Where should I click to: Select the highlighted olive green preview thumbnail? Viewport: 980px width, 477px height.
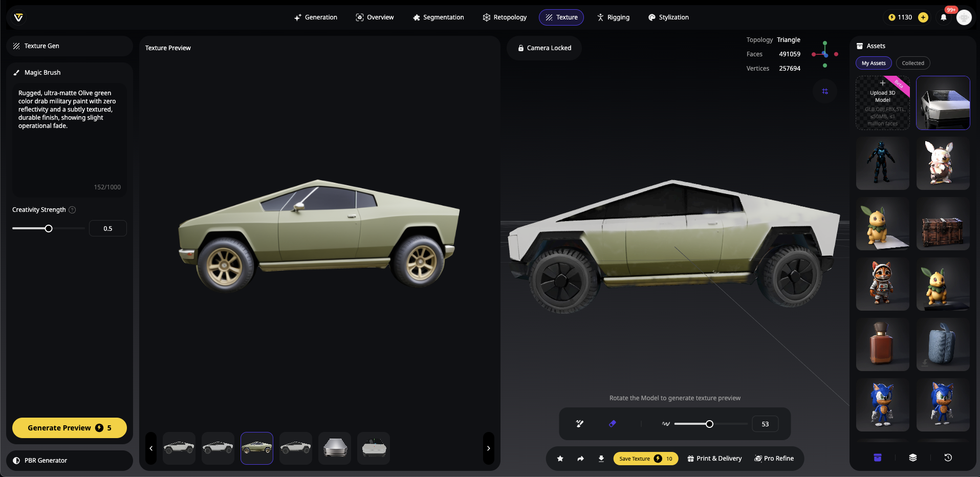pos(257,448)
